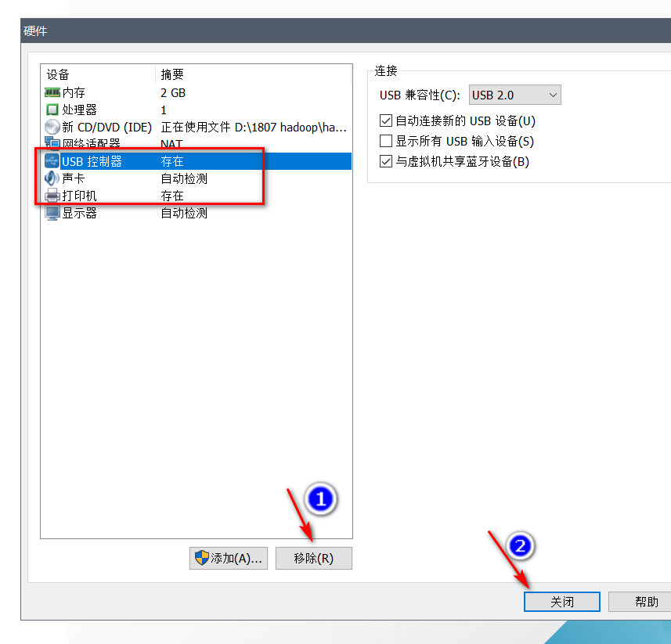
Task: Click the 2 GB memory summary
Action: [x=173, y=93]
